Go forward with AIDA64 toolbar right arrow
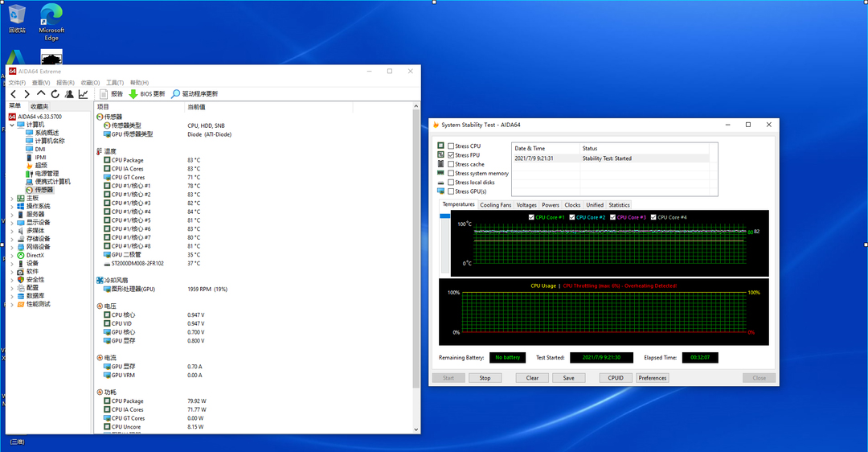Image resolution: width=868 pixels, height=452 pixels. 27,94
